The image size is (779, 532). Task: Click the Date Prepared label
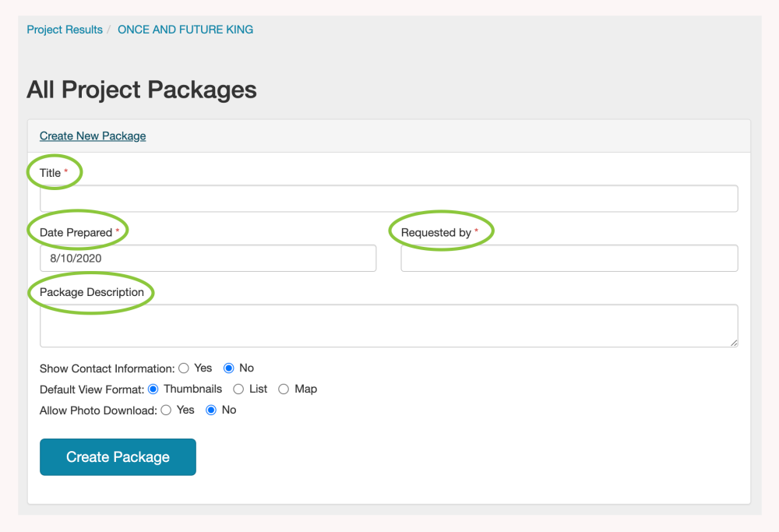click(76, 232)
